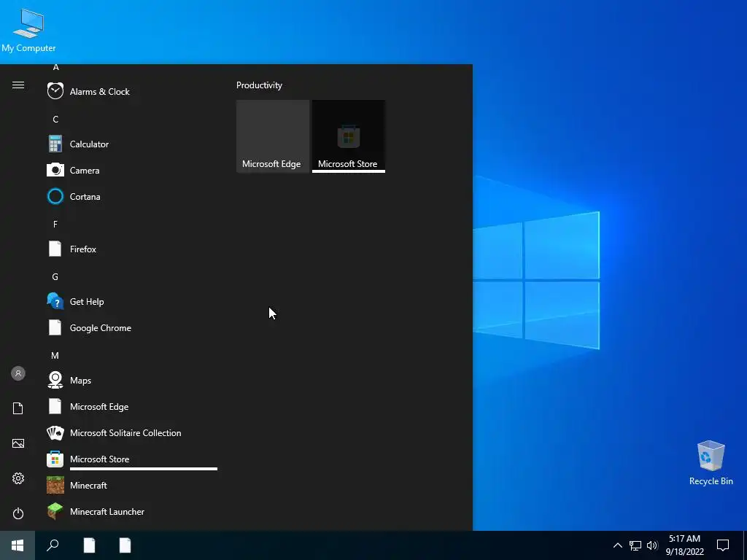The height and width of the screenshot is (560, 747).
Task: Click the letter C section header
Action: point(55,119)
